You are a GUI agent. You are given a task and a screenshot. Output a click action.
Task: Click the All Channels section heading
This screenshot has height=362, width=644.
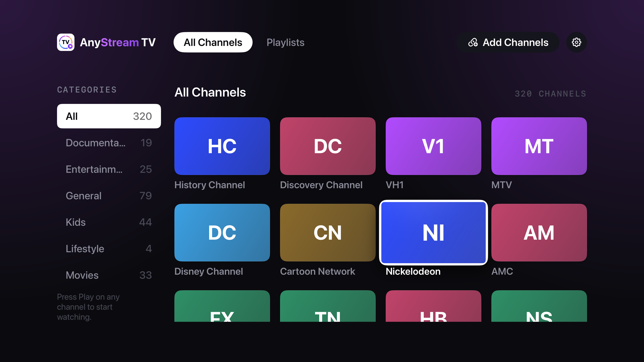210,93
